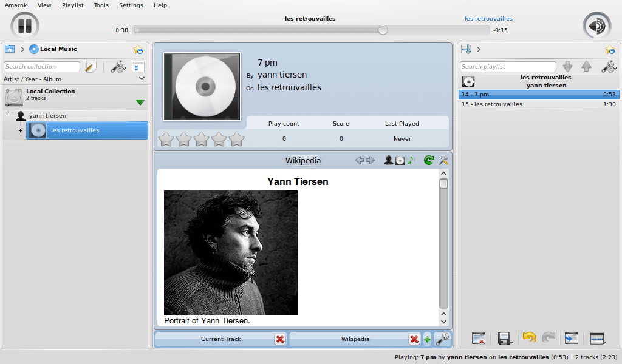Show the Wikipedia page for the artist
Image resolution: width=622 pixels, height=364 pixels.
click(388, 160)
